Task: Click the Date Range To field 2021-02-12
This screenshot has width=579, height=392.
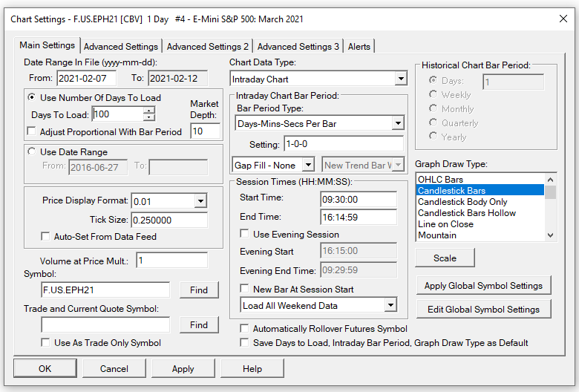Action: coord(177,79)
